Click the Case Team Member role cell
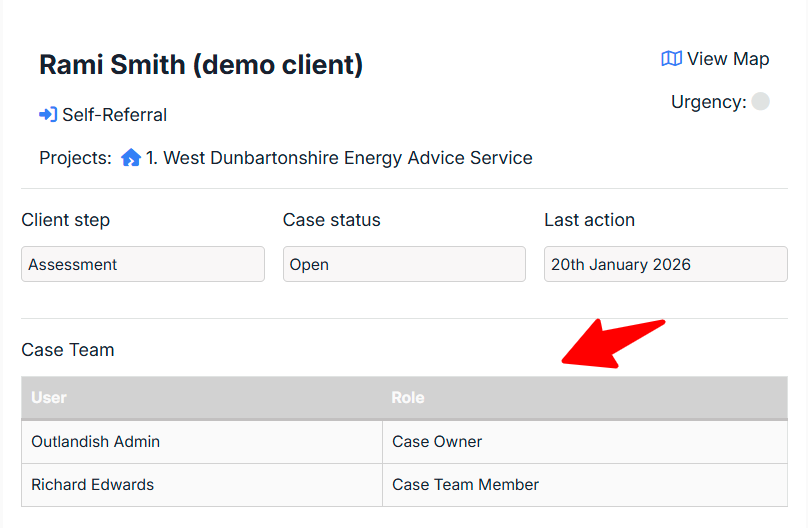This screenshot has width=808, height=528. pos(465,485)
